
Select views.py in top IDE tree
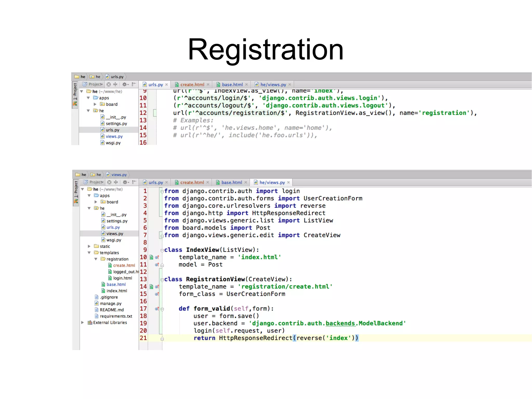(111, 136)
